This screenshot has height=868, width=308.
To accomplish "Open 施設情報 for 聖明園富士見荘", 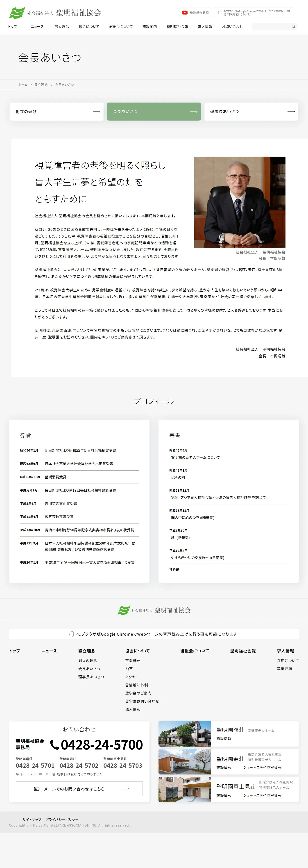I will coord(224,796).
